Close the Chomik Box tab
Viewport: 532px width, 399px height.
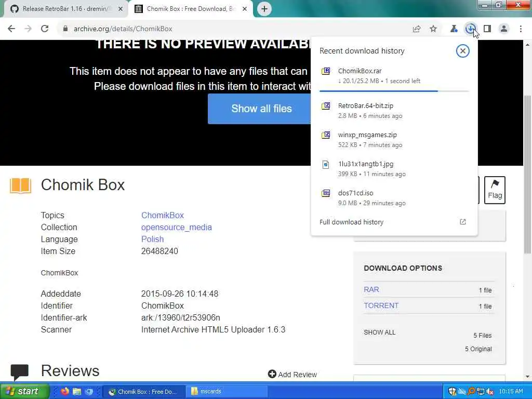tap(245, 9)
